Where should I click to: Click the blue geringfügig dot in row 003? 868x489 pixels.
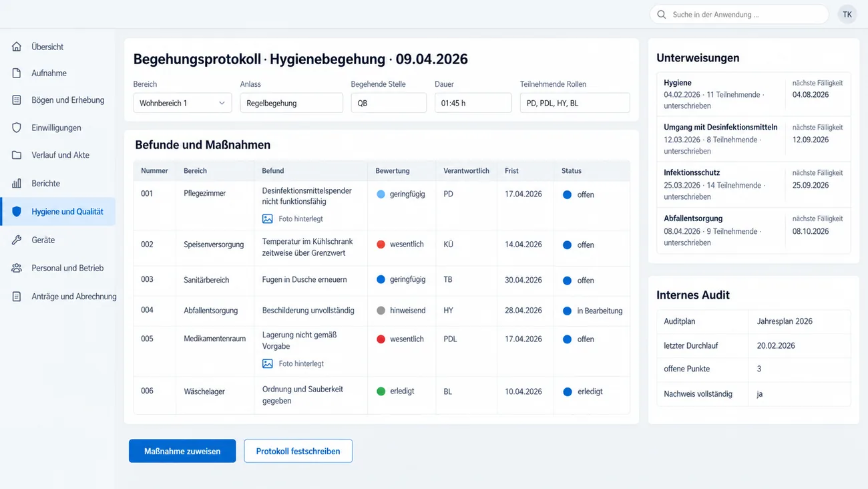(x=381, y=280)
